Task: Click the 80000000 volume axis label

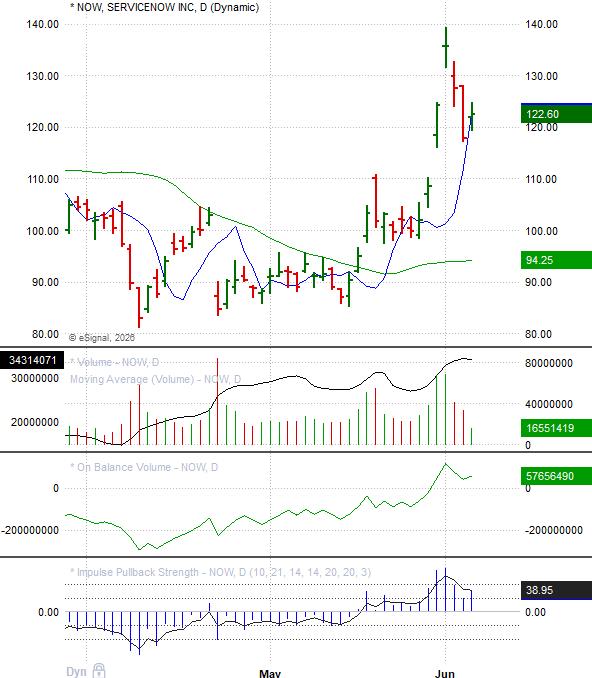Action: coord(549,363)
